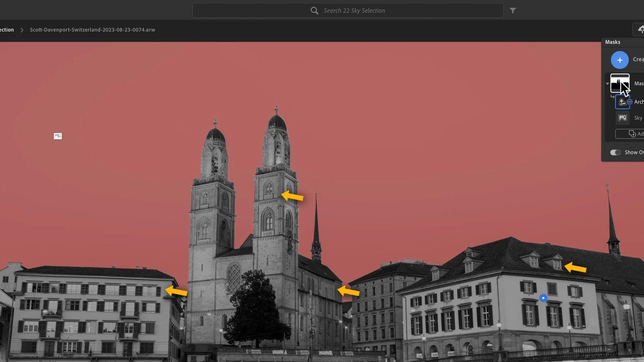The image size is (644, 362).
Task: Click the photo filename in breadcrumb
Action: (x=92, y=30)
